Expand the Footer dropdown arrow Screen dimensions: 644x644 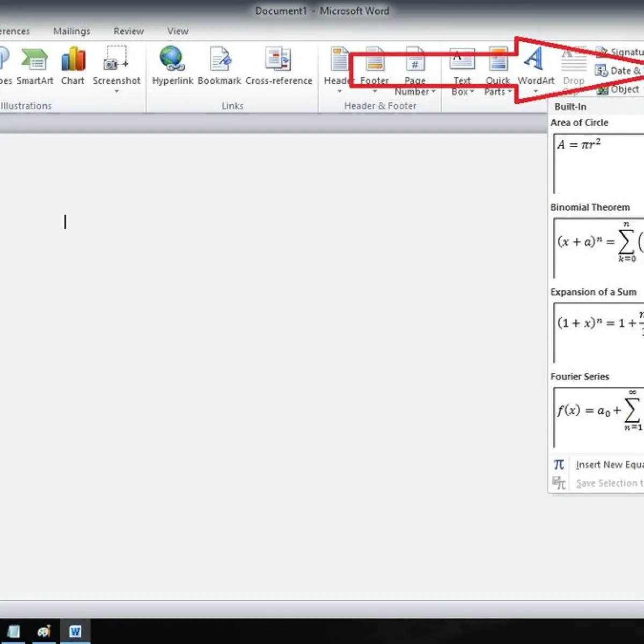(375, 92)
